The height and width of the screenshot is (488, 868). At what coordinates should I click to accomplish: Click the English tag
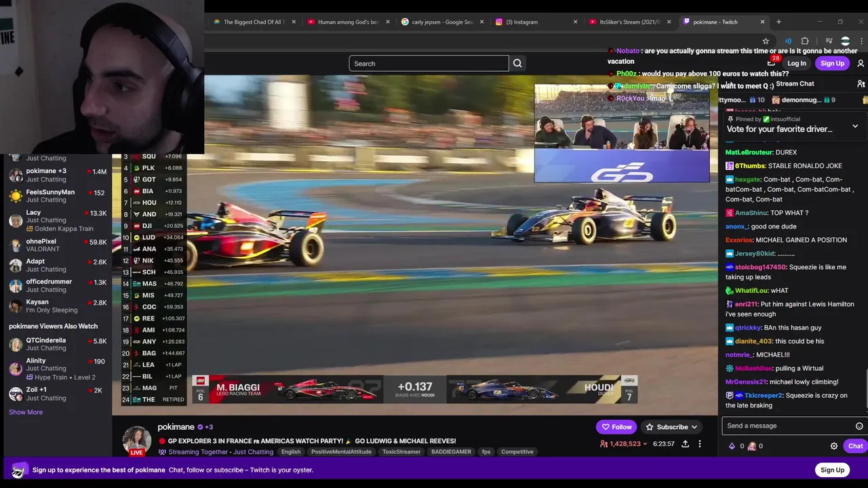[x=291, y=452]
